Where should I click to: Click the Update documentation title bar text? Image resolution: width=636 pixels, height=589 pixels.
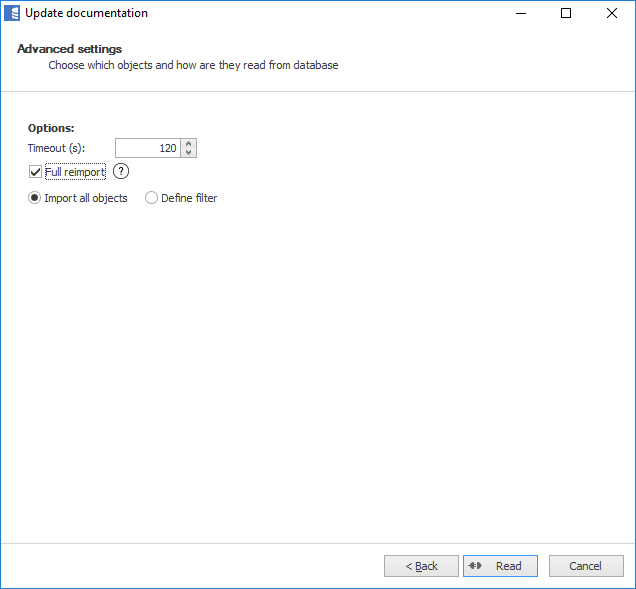(x=86, y=13)
